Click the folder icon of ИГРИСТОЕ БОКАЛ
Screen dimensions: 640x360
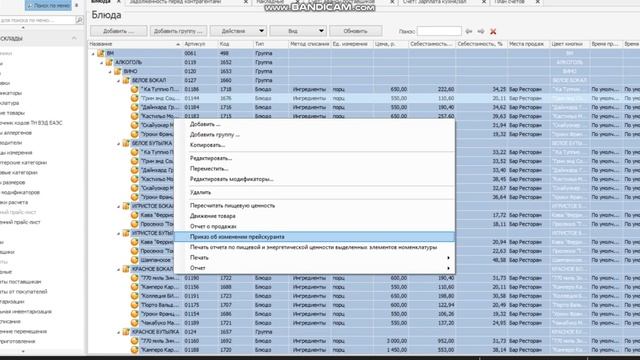pyautogui.click(x=126, y=206)
